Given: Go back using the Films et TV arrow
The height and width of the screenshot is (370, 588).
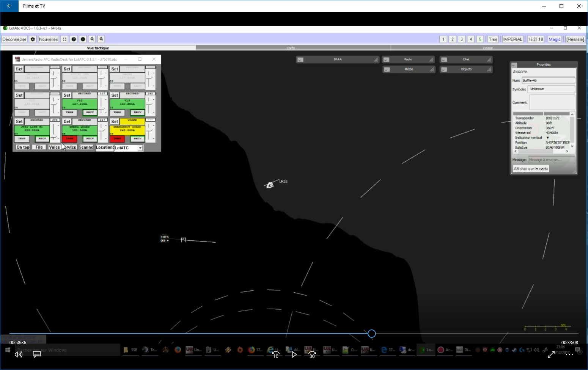Looking at the screenshot, I should pyautogui.click(x=9, y=6).
